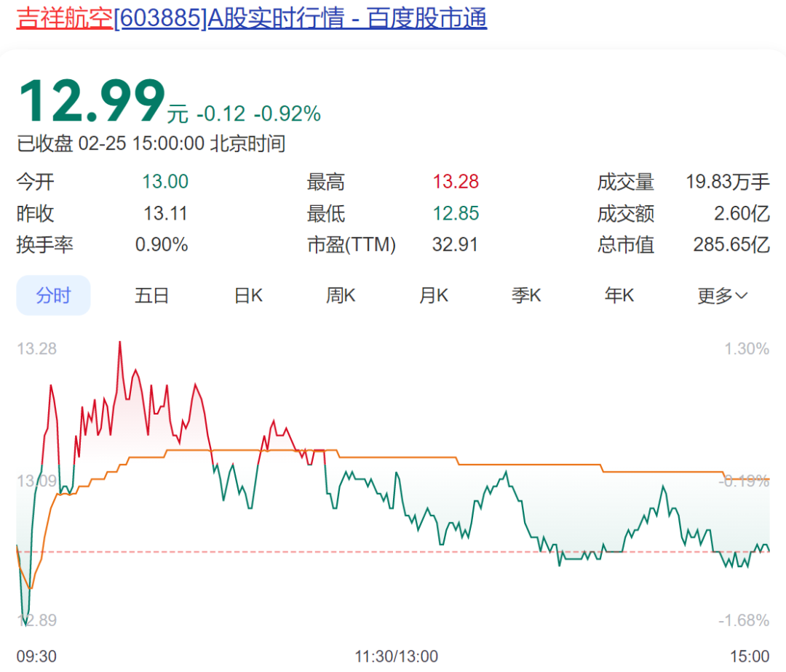View the 年K chart tab
Image resolution: width=786 pixels, height=672 pixels.
click(x=619, y=295)
